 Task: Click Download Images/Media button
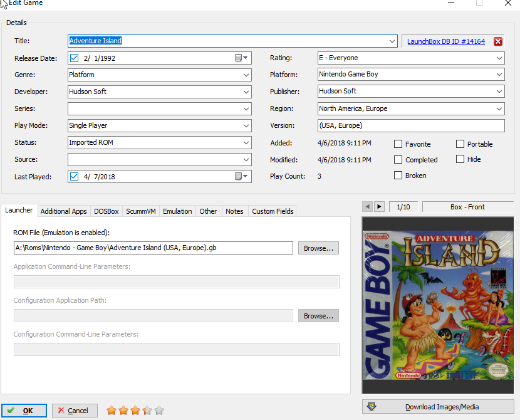click(x=438, y=407)
